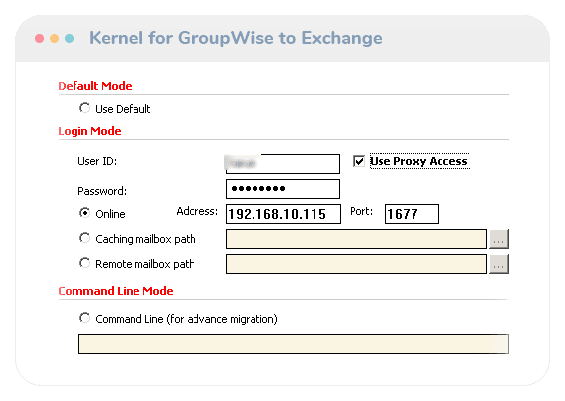The width and height of the screenshot is (565, 401).
Task: Click the teal window dot
Action: (70, 39)
